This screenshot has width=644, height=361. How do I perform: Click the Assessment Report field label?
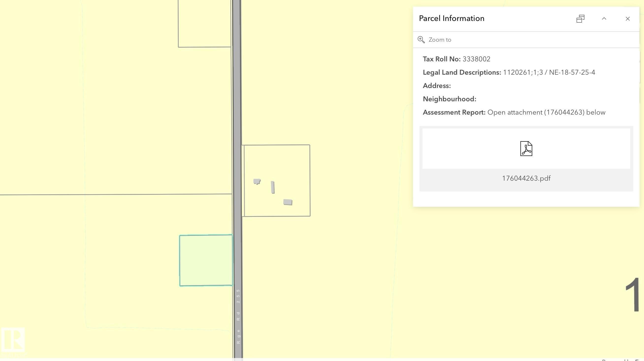coord(453,112)
